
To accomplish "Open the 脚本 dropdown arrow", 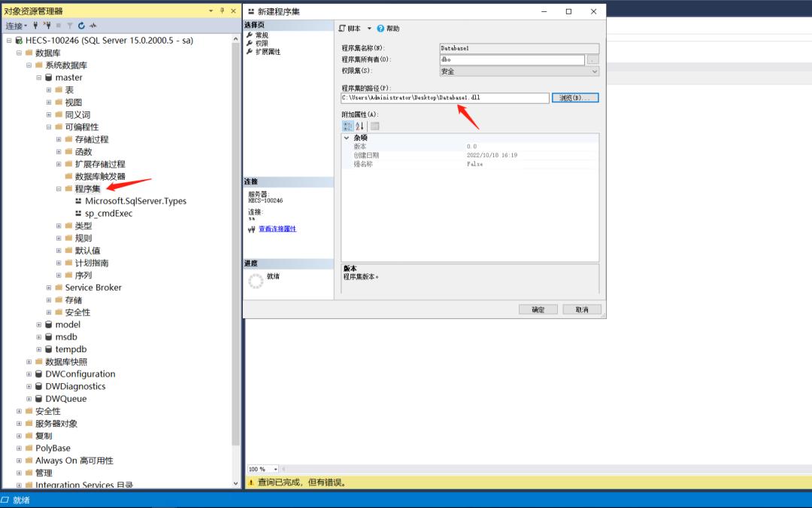I will tap(368, 28).
